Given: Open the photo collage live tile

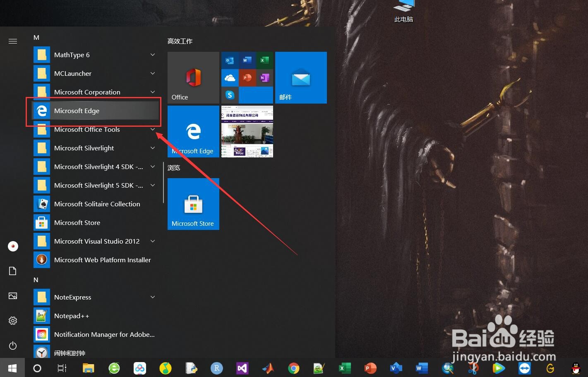Looking at the screenshot, I should click(247, 131).
